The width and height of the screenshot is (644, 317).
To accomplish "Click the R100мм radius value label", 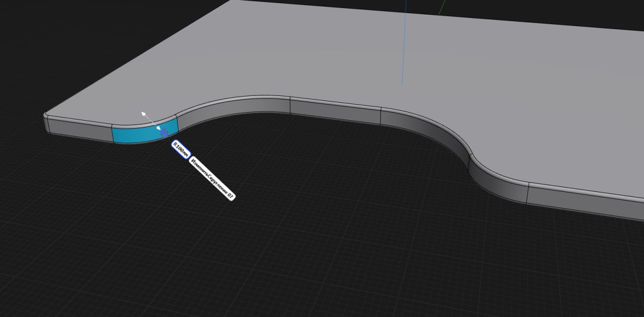I will tap(180, 149).
